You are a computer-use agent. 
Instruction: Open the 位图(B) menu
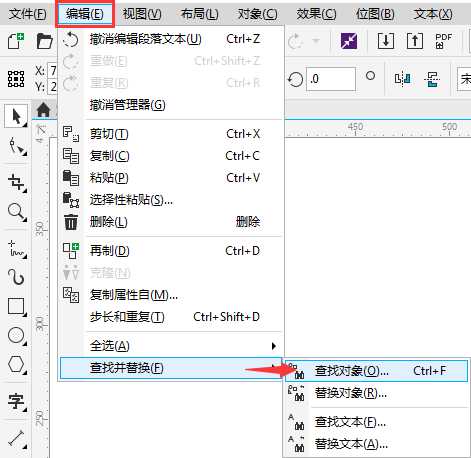[375, 14]
